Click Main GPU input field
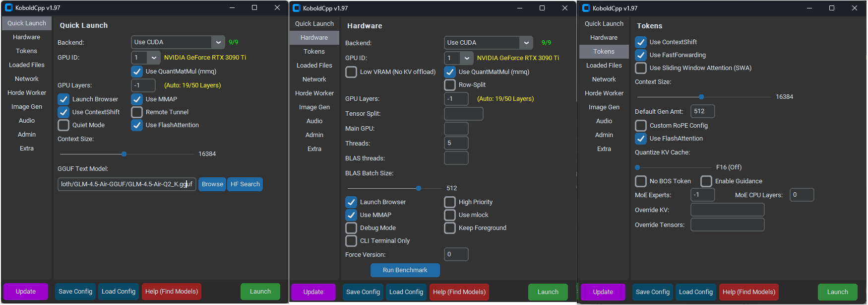This screenshot has height=305, width=868. click(x=456, y=128)
